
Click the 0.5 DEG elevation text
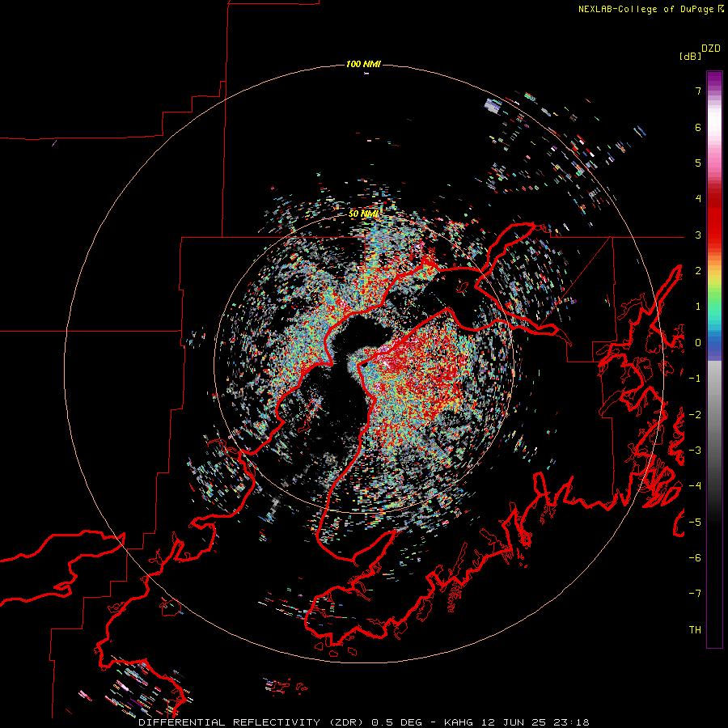[x=397, y=722]
